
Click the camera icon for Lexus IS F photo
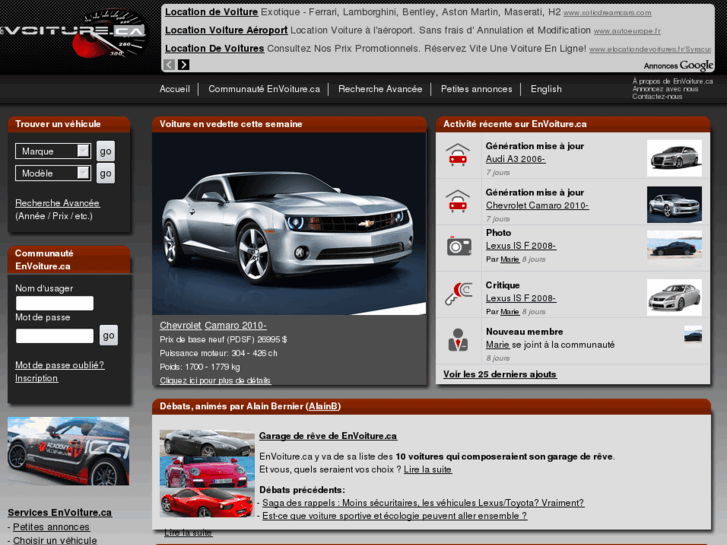(459, 245)
